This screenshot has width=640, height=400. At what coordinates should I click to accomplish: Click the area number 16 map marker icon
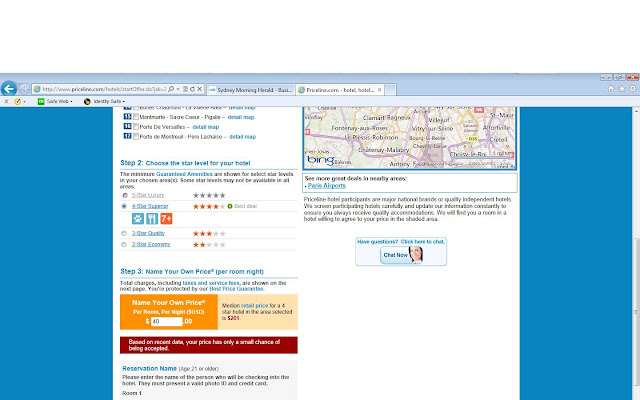pos(127,127)
